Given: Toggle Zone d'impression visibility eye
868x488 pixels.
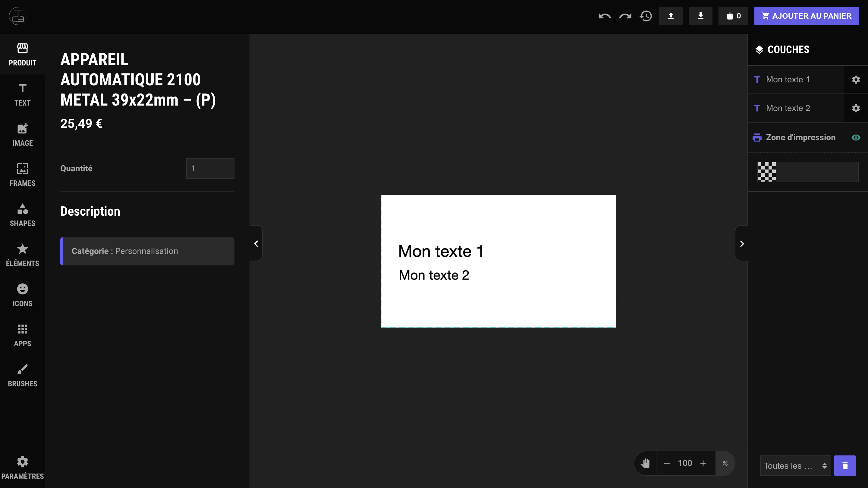Looking at the screenshot, I should pos(856,138).
